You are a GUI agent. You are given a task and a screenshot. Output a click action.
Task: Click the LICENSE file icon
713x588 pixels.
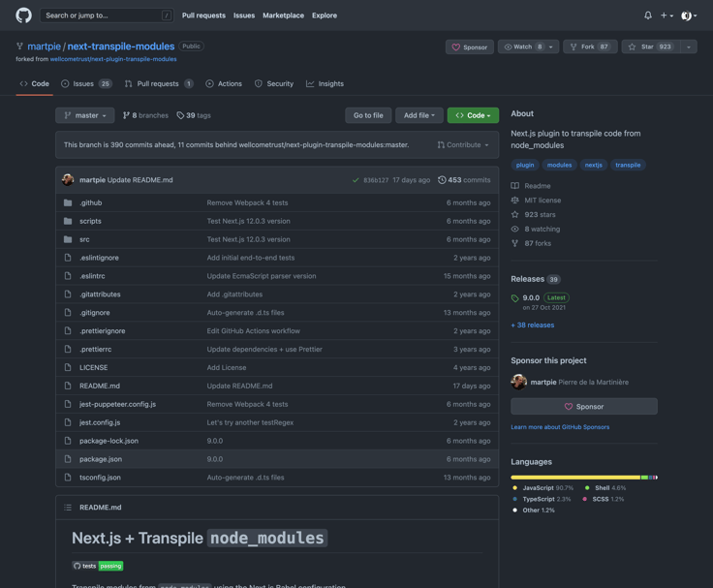[68, 367]
